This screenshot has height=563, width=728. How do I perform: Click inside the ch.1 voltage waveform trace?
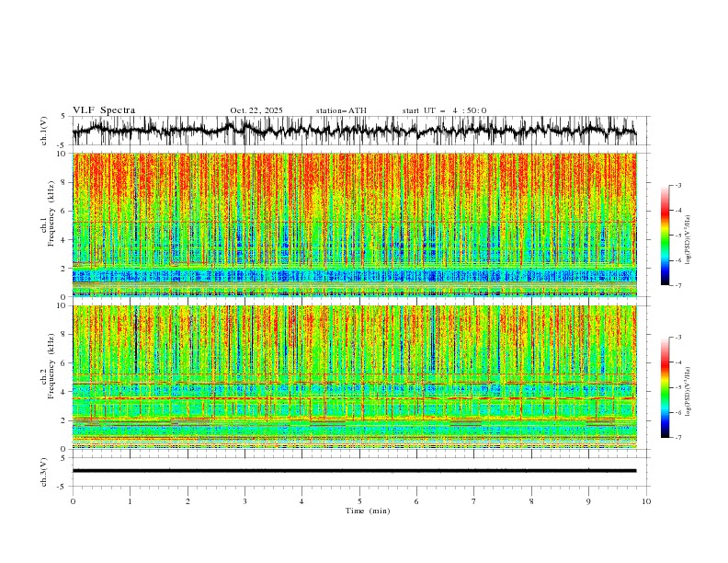pos(354,131)
